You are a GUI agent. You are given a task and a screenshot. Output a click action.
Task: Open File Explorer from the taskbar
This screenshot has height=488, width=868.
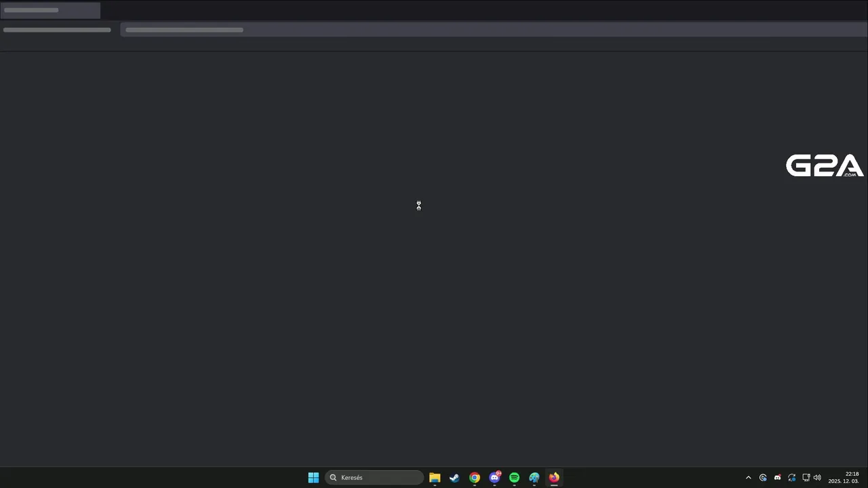[x=435, y=478]
